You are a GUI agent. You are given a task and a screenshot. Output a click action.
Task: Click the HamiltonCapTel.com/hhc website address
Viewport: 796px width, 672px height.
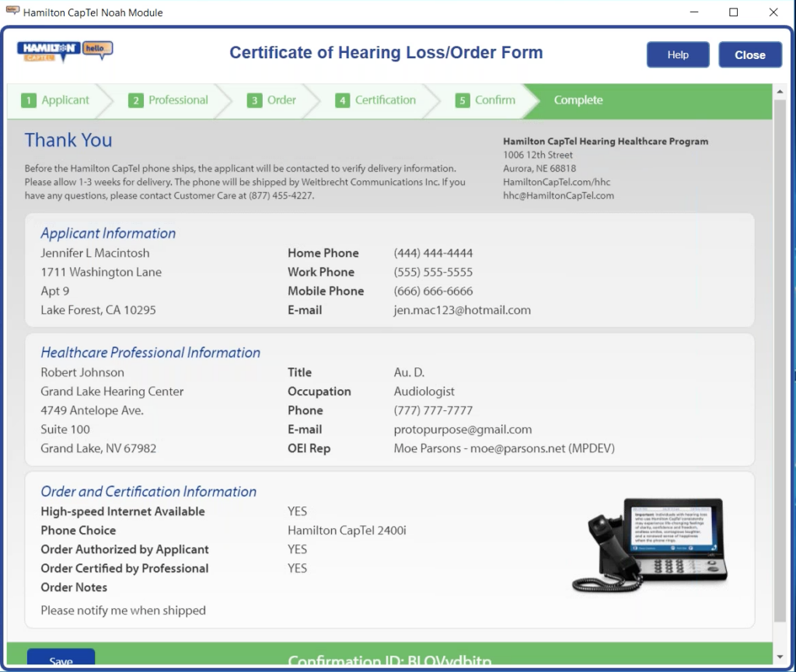coord(557,182)
